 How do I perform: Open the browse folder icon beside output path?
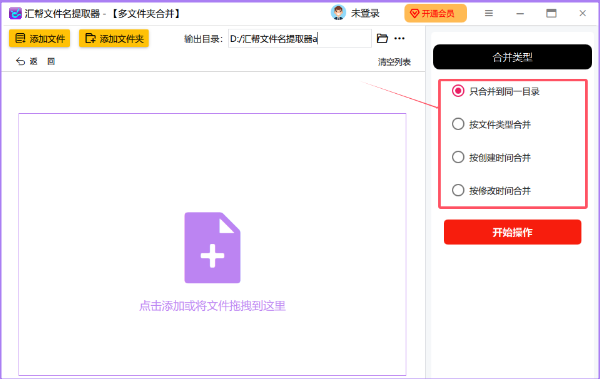(382, 38)
